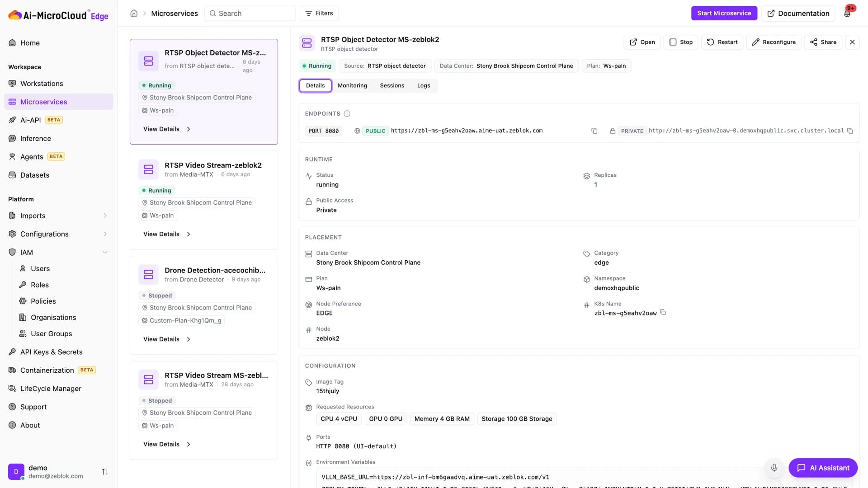Click into the Search field
Viewport: 868px width, 488px height.
coord(250,13)
